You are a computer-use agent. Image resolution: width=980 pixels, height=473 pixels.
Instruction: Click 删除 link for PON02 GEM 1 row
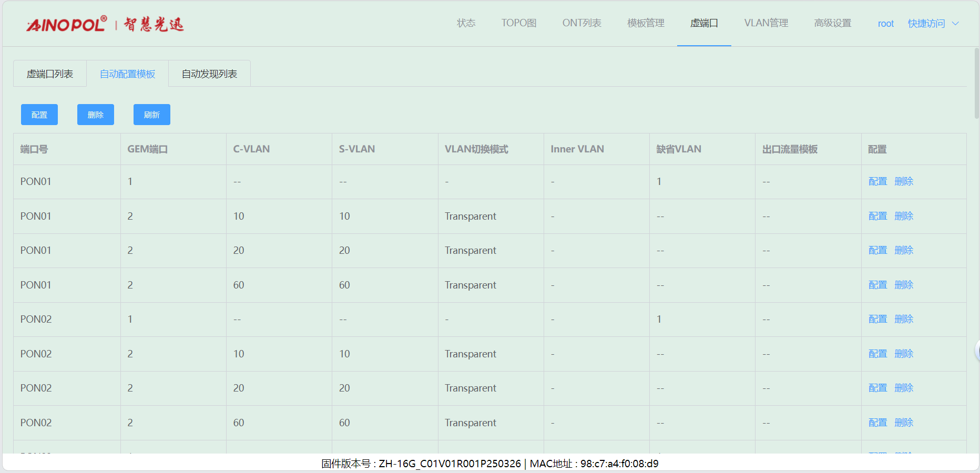click(904, 319)
